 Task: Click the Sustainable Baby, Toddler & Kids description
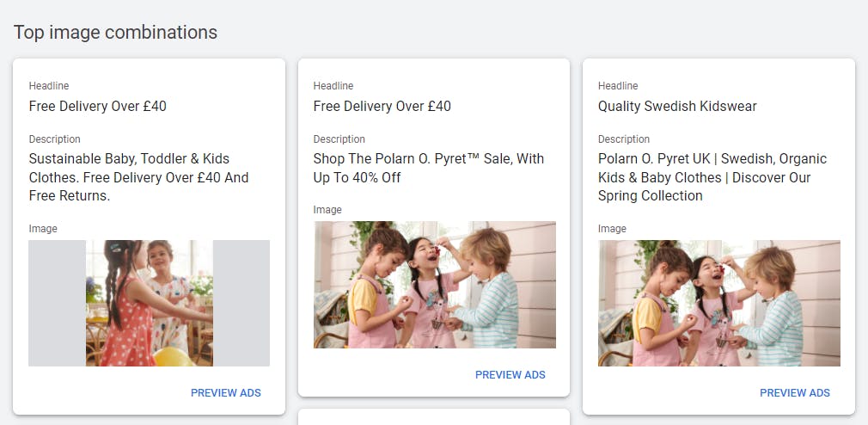click(139, 177)
